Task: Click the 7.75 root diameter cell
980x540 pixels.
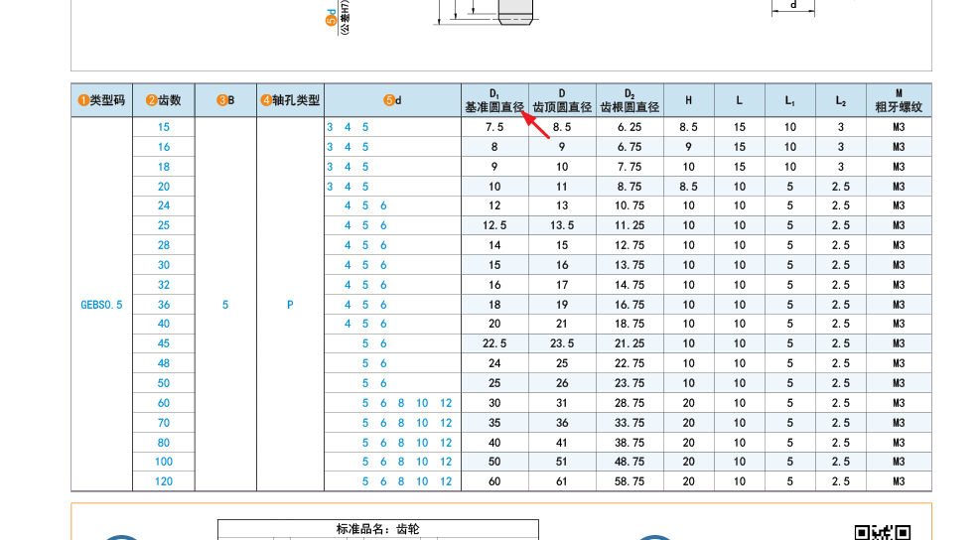Action: pos(630,167)
